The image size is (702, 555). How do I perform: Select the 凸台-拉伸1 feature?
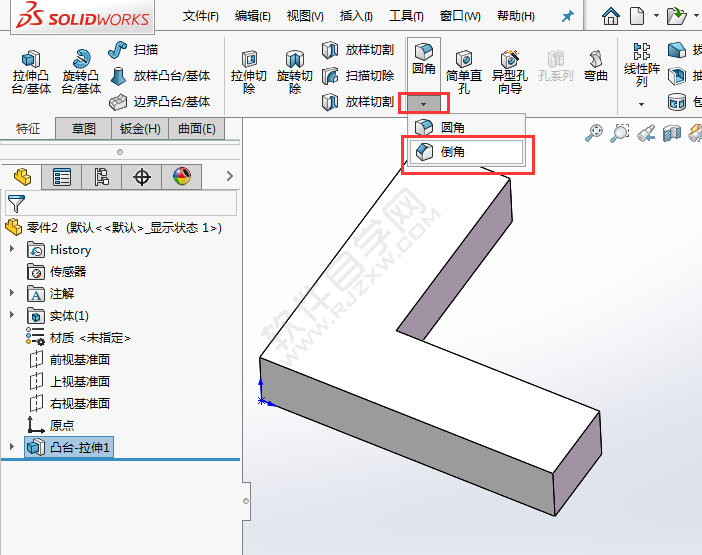pos(69,447)
